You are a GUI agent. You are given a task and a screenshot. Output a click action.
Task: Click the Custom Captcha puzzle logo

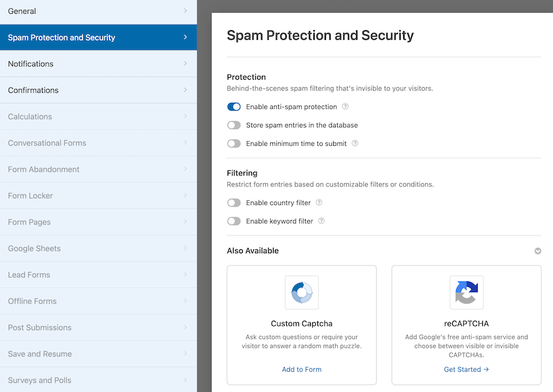pyautogui.click(x=301, y=293)
